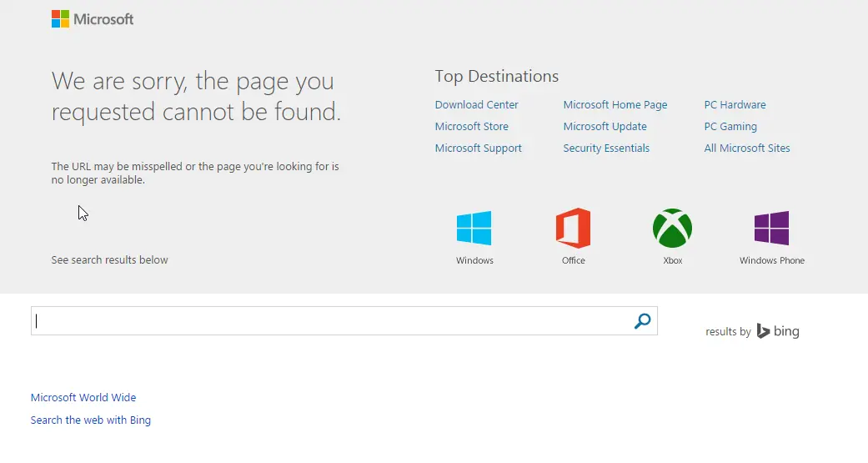868x463 pixels.
Task: Open Microsoft Home Page link
Action: point(615,105)
